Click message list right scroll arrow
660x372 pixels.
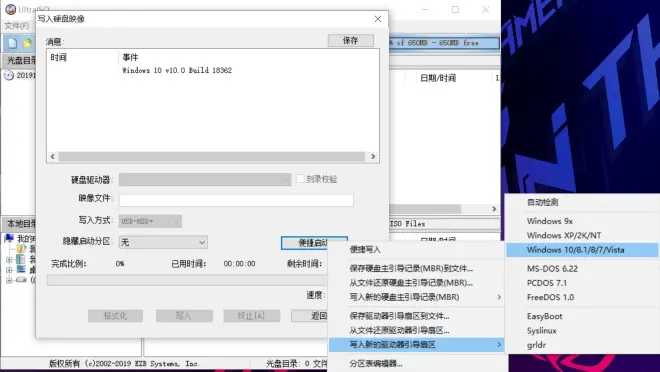pyautogui.click(x=373, y=157)
